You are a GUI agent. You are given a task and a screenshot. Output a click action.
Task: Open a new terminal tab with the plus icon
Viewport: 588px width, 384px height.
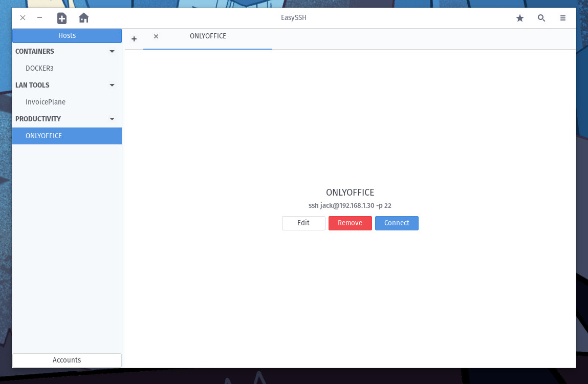(x=134, y=38)
